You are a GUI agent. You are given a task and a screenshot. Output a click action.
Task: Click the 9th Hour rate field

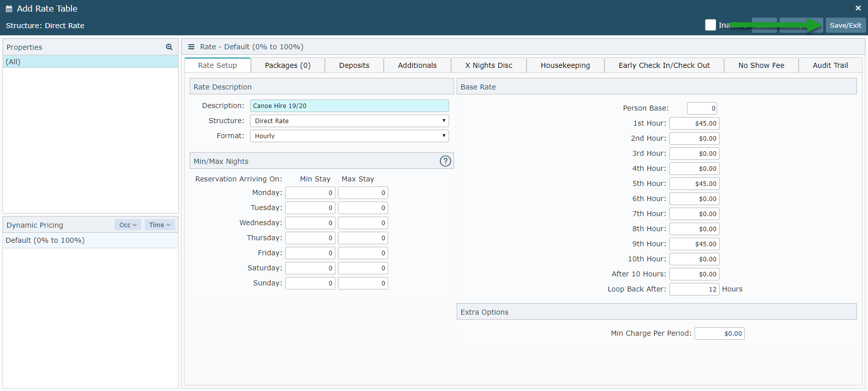[x=694, y=244]
